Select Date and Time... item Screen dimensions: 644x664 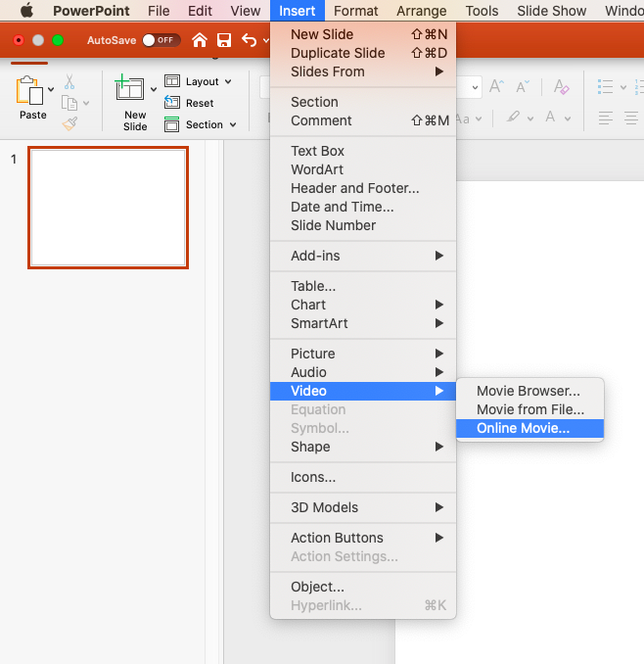coord(363,207)
